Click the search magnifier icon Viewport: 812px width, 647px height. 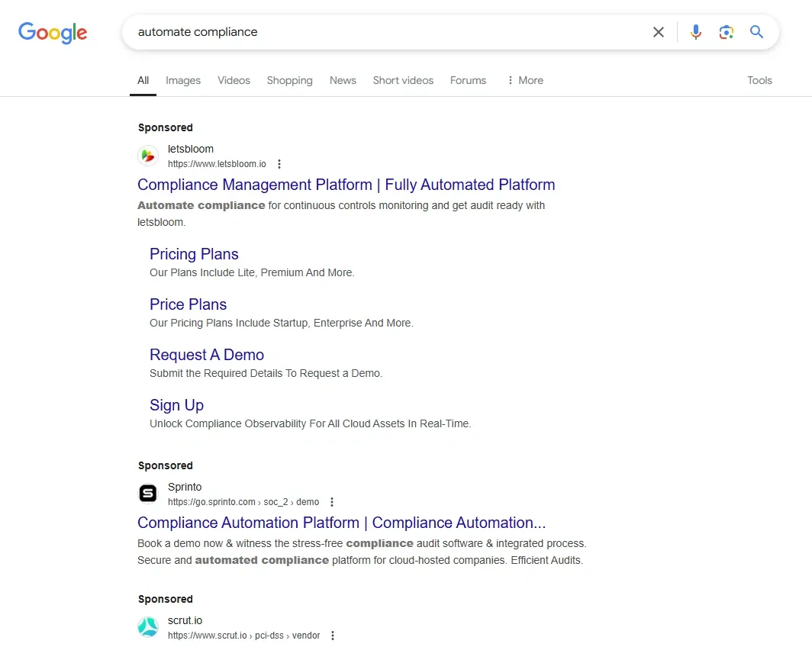click(756, 32)
